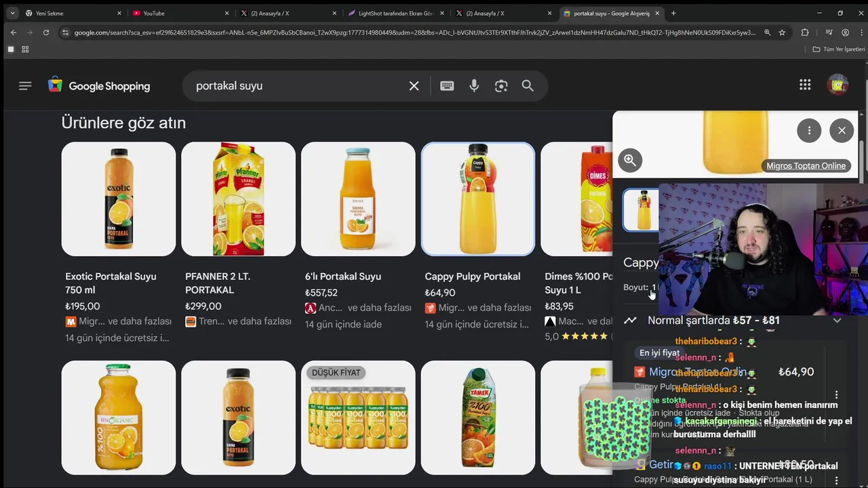Switch to the LightShot tarafından Ekran Görüntüsü tab
This screenshot has width=868, height=488.
point(396,13)
